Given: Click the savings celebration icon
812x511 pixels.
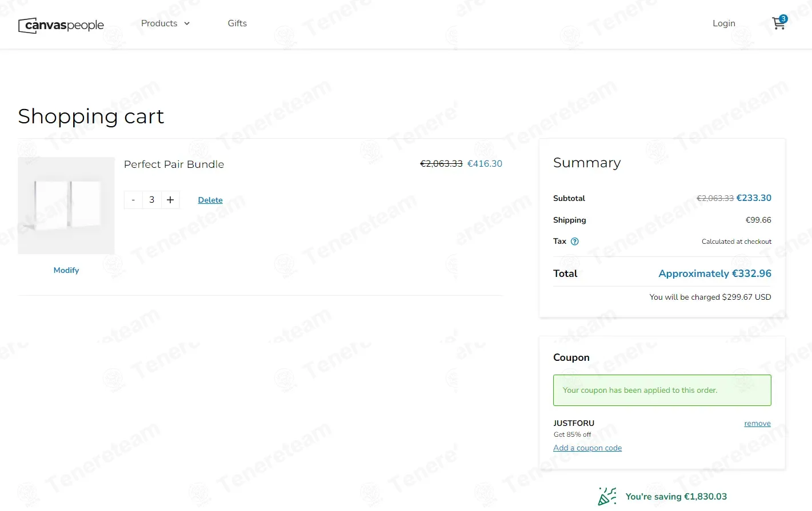Looking at the screenshot, I should coord(607,496).
